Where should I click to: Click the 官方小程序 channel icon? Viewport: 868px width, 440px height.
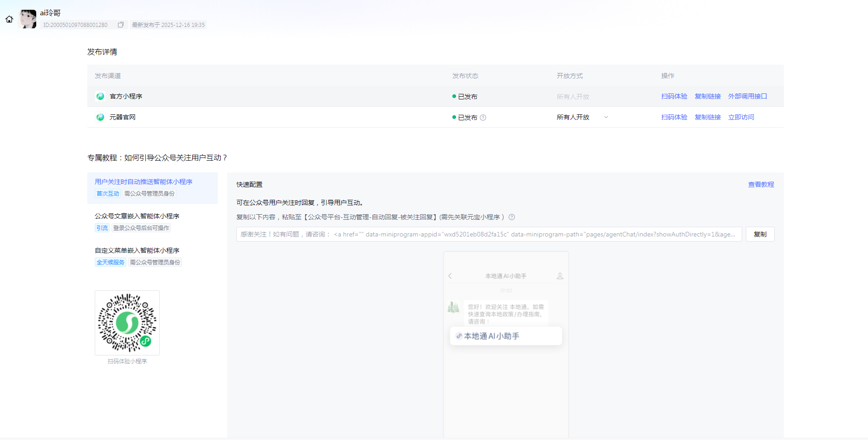(x=100, y=96)
